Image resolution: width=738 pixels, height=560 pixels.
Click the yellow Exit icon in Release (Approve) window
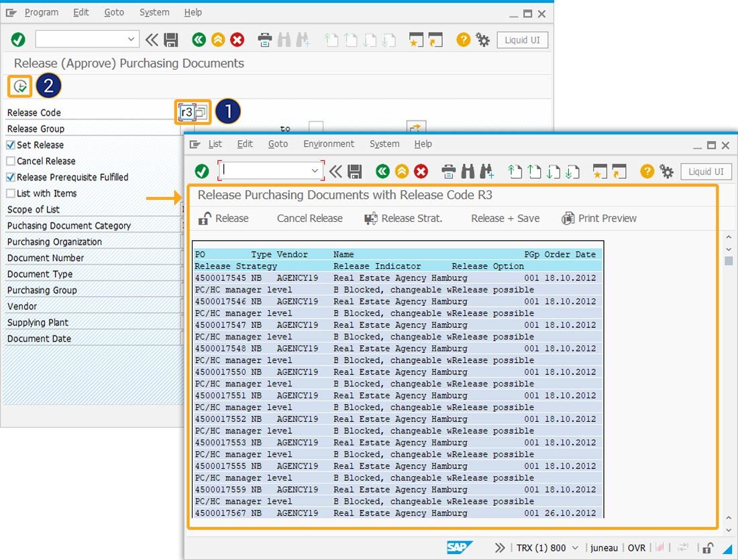point(218,40)
